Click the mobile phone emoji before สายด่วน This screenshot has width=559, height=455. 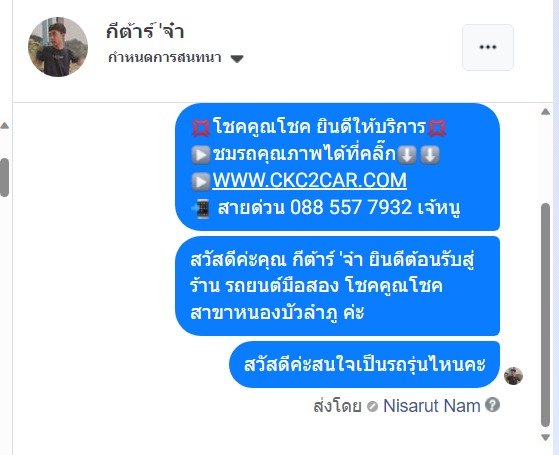200,209
